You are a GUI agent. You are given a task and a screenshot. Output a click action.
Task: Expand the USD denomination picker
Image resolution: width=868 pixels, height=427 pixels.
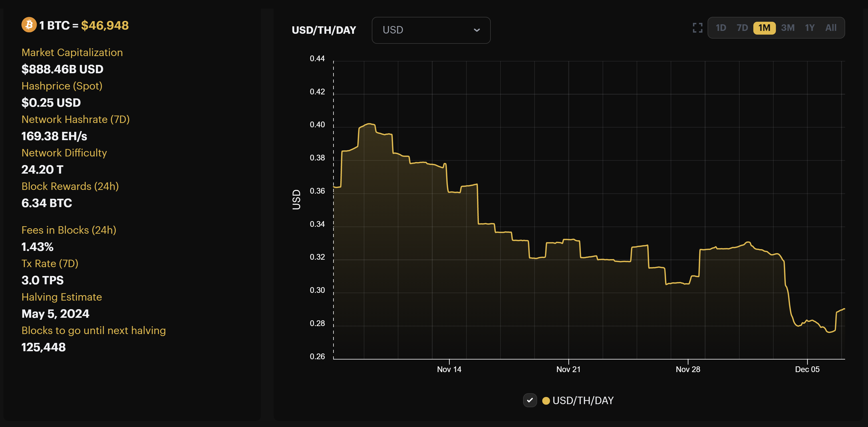[x=431, y=30]
